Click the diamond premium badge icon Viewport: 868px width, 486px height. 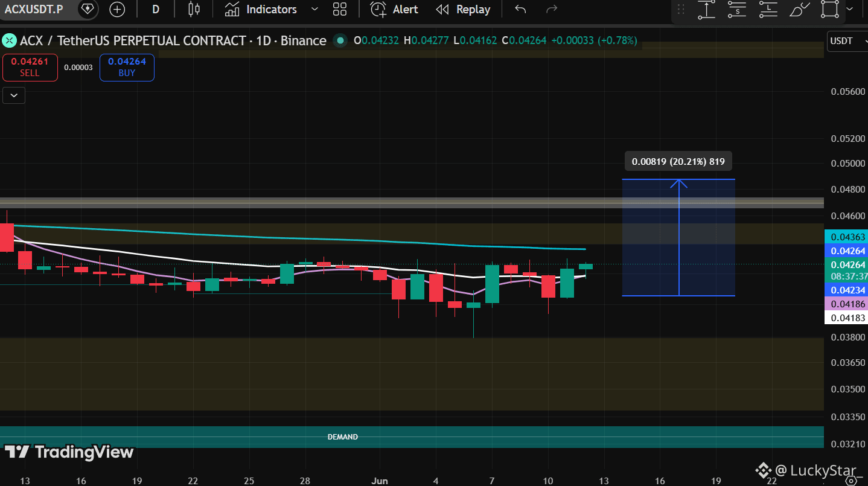tap(88, 9)
